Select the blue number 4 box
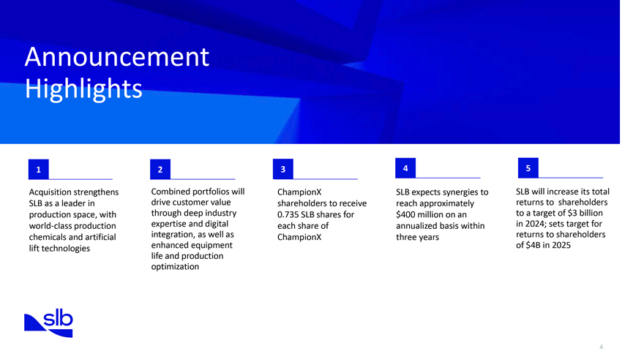The image size is (644, 362). (405, 168)
